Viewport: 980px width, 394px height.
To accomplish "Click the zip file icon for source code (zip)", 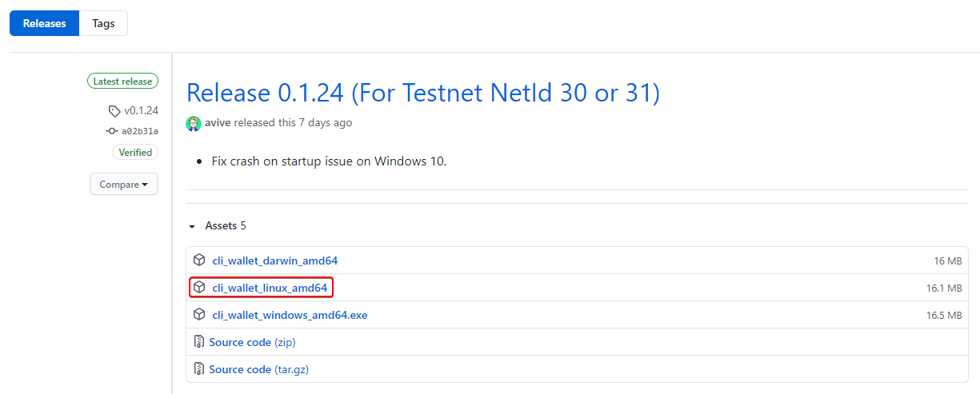I will pos(199,342).
